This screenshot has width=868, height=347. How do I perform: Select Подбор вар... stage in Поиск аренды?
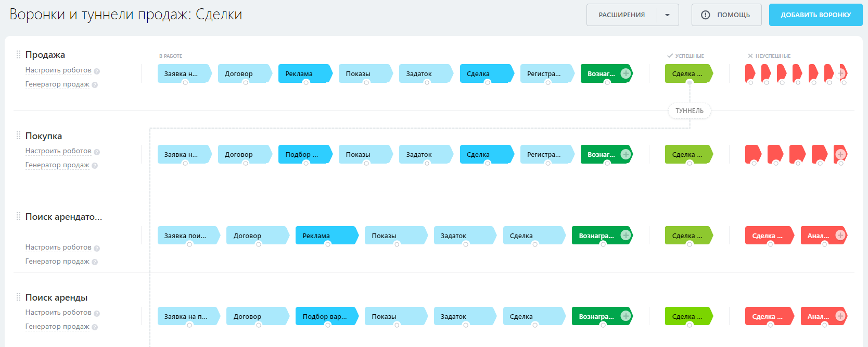(x=327, y=316)
